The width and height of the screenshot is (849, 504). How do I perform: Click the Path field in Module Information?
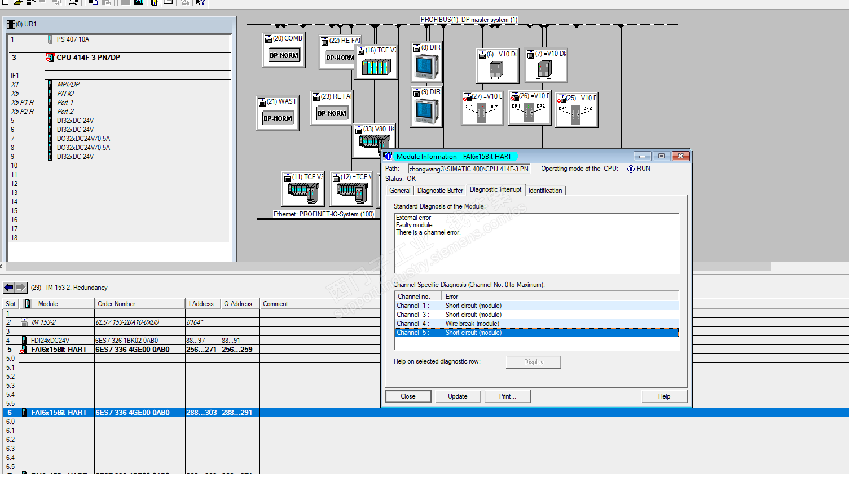pos(469,169)
